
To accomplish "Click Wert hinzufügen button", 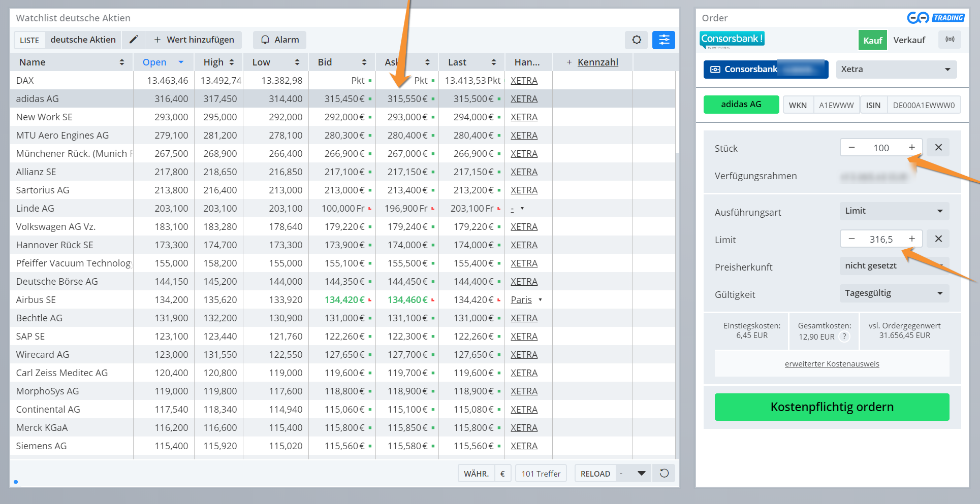I will coord(194,40).
